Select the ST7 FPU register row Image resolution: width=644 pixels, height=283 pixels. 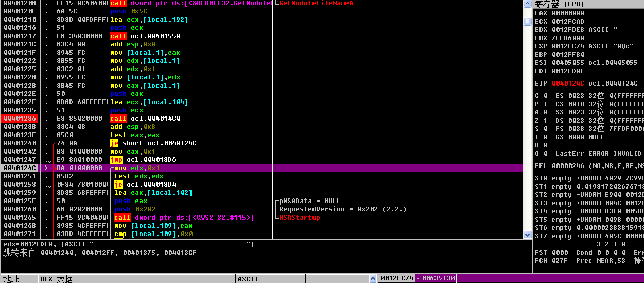coord(589,236)
